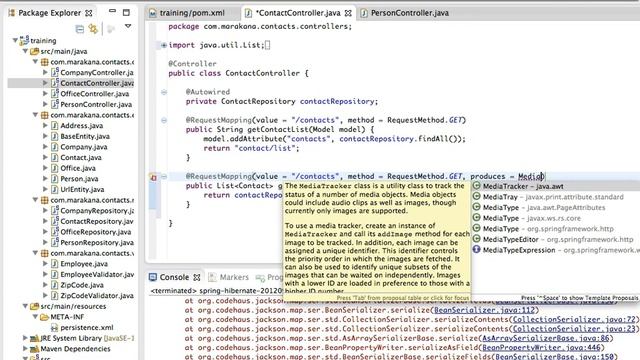Screen dimensions: 640x360
Task: Switch to the Markers view tab
Action: click(229, 278)
